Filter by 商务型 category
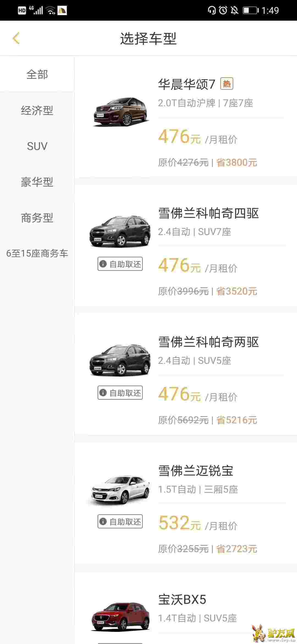 tap(37, 218)
